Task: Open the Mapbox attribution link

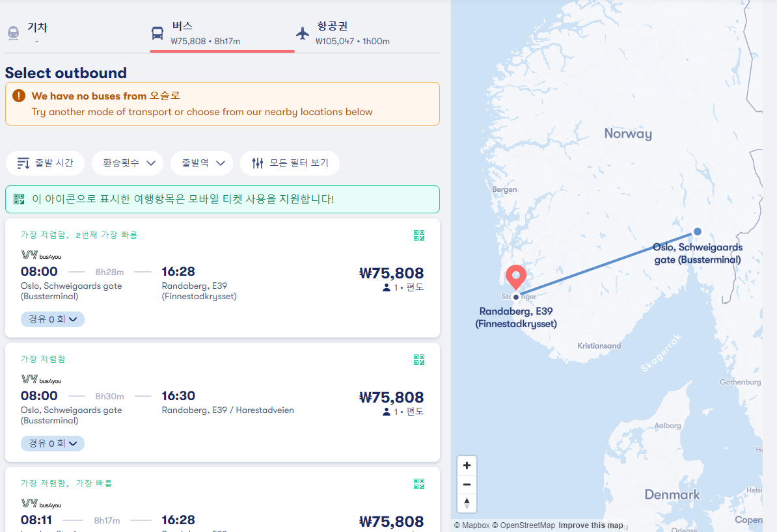Action: (472, 525)
